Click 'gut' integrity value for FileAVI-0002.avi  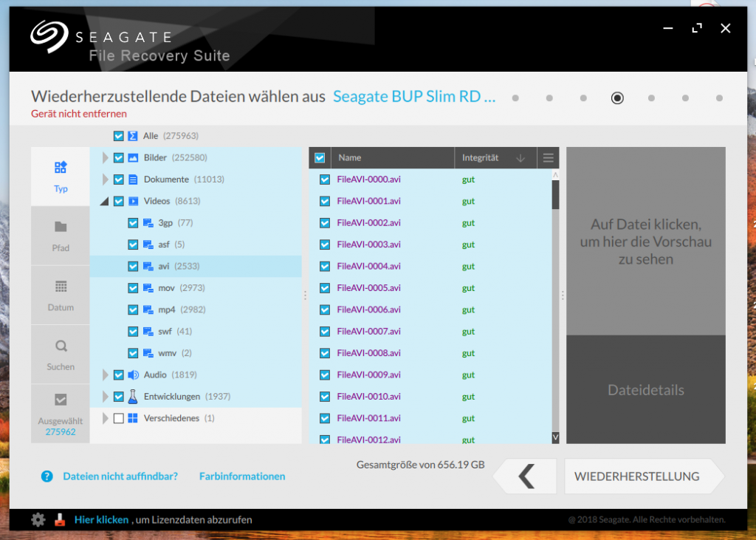tap(468, 223)
